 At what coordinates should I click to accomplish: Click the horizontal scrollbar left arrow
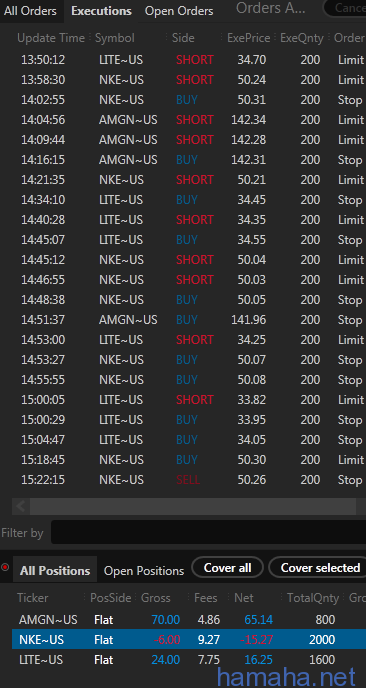[x=20, y=506]
